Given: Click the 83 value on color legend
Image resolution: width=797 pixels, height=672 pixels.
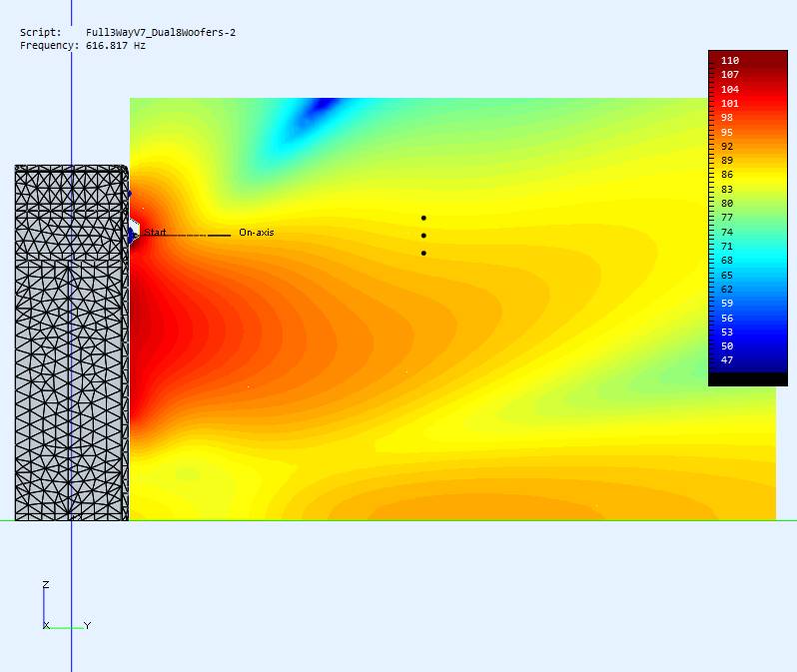Looking at the screenshot, I should pos(727,189).
